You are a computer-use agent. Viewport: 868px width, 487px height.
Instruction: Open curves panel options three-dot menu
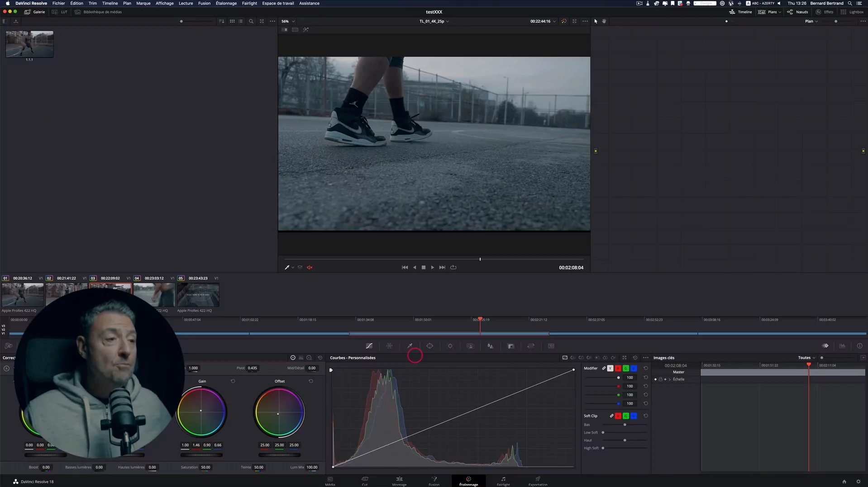646,358
